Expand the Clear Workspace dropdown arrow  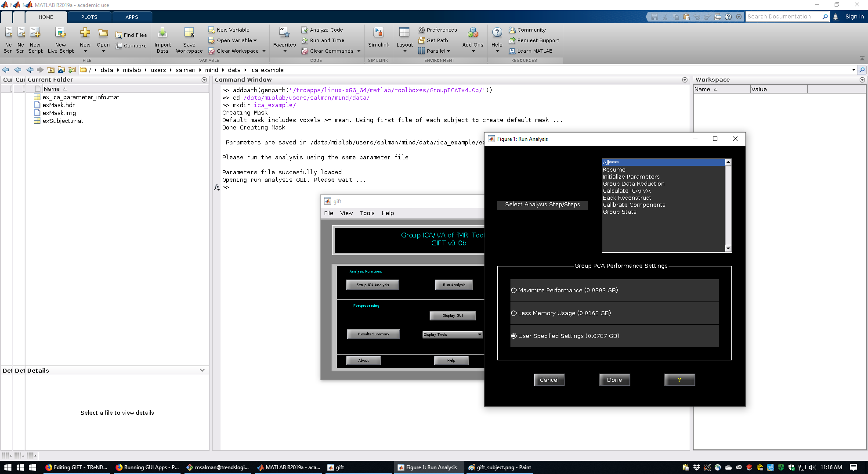click(264, 51)
